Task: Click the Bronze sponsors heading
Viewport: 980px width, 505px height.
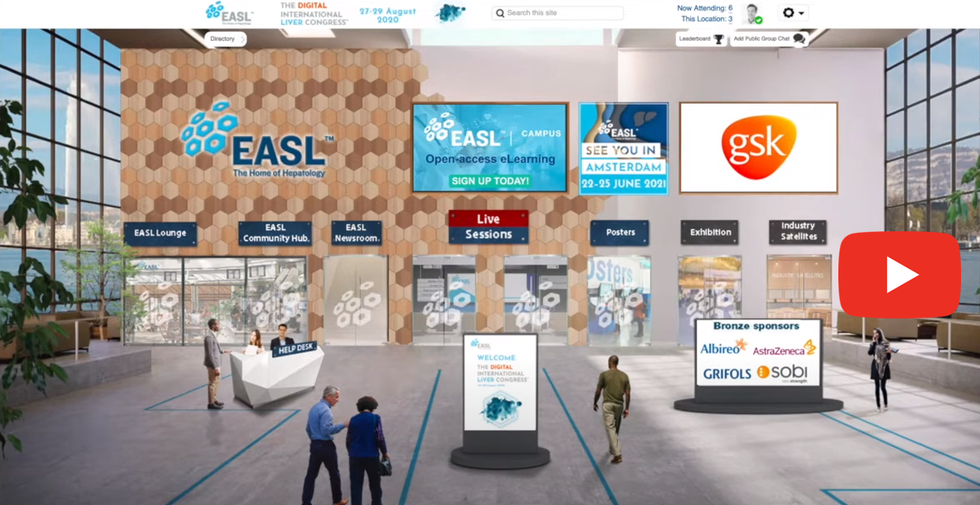Action: click(x=756, y=326)
